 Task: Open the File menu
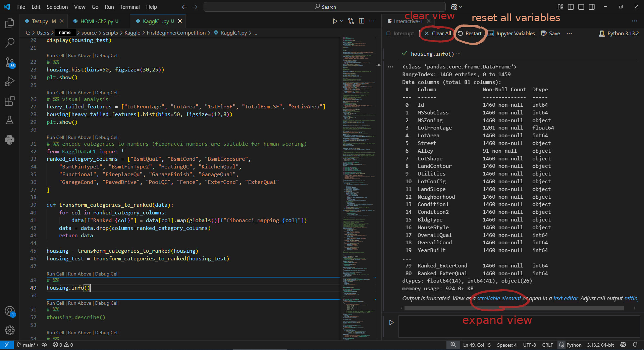21,7
